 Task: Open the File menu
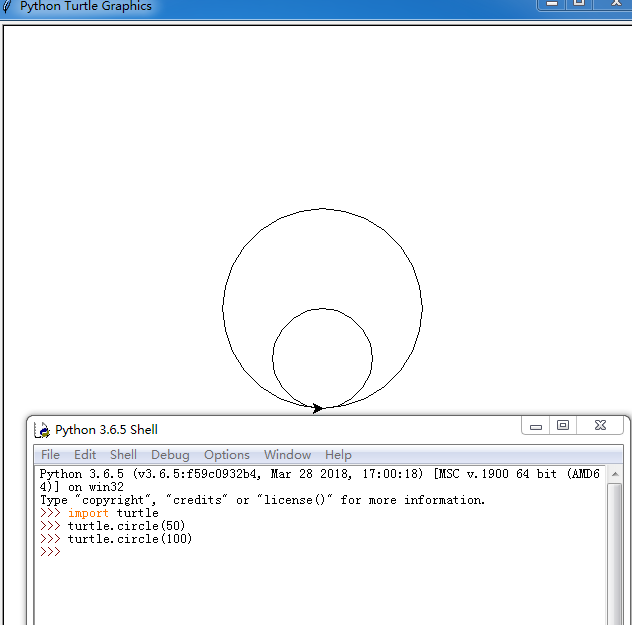(x=50, y=455)
